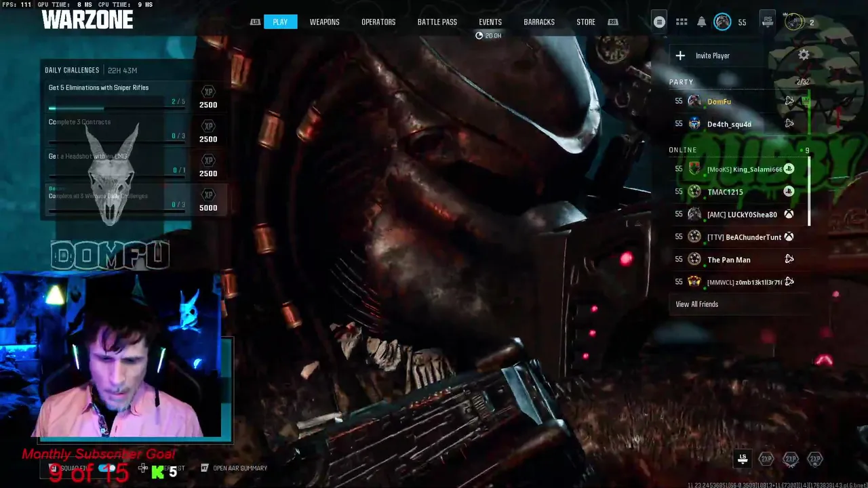Viewport: 868px width, 488px height.
Task: Click PlayStation icon beside TMAC1215
Action: coord(789,191)
